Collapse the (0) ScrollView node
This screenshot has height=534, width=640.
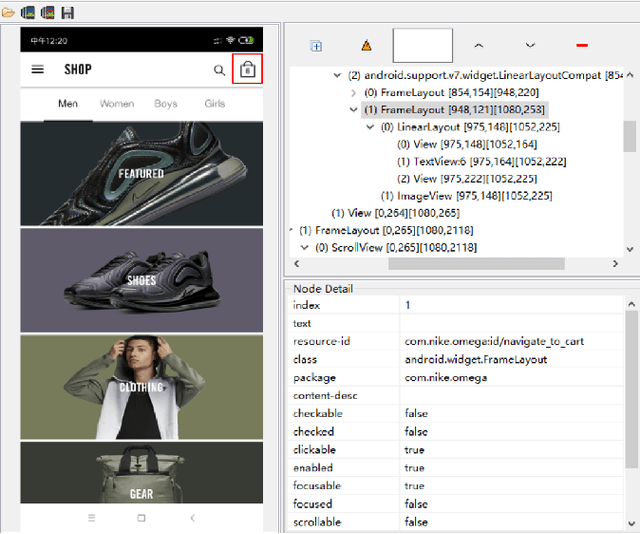305,247
